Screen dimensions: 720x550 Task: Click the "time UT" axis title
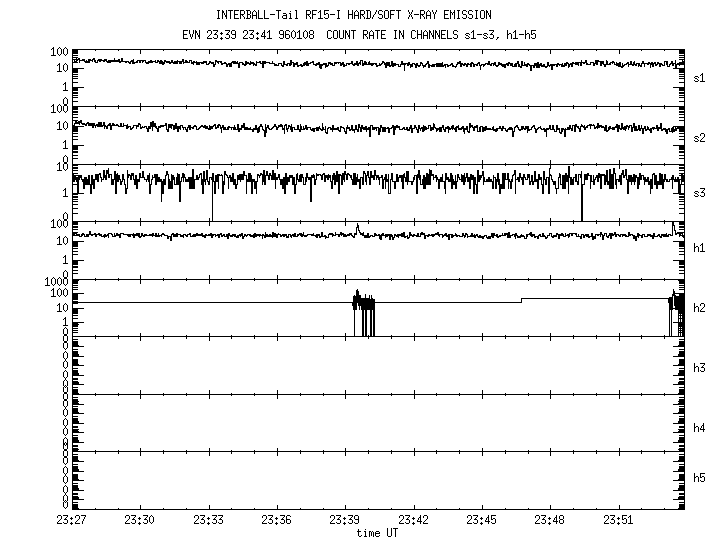pyautogui.click(x=379, y=534)
